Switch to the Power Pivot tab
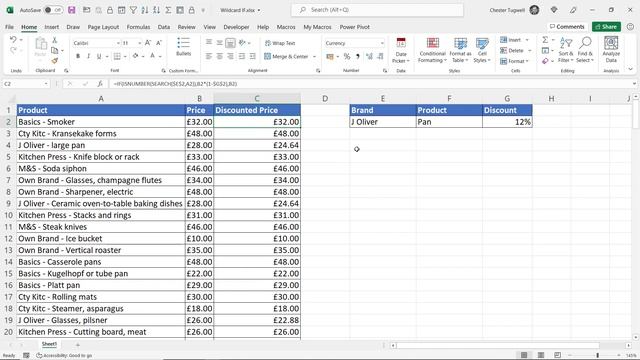Viewport: 640px width, 360px height. (355, 27)
